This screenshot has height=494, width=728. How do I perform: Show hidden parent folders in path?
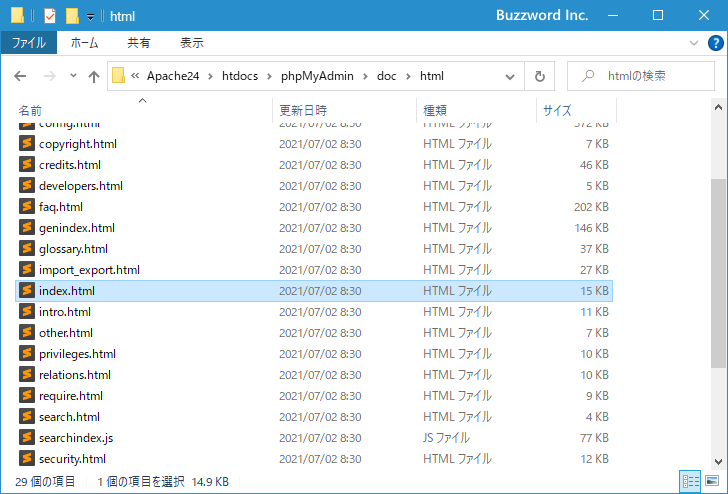pyautogui.click(x=135, y=76)
